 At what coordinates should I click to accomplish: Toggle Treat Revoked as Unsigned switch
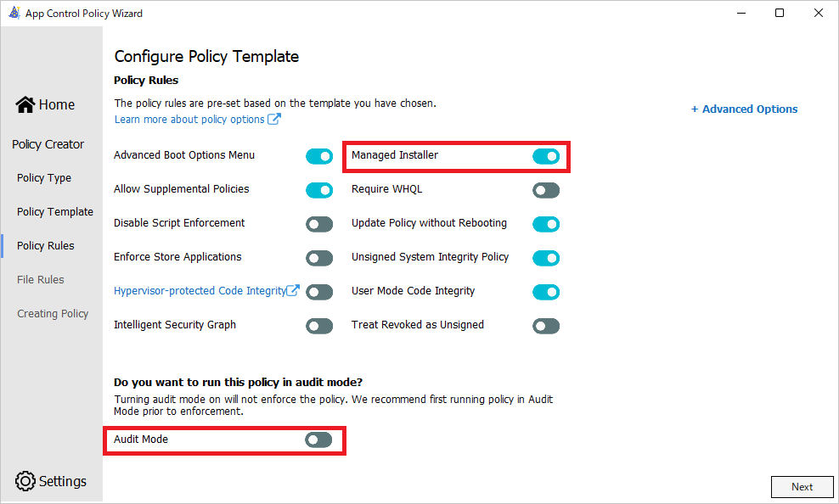(x=546, y=326)
